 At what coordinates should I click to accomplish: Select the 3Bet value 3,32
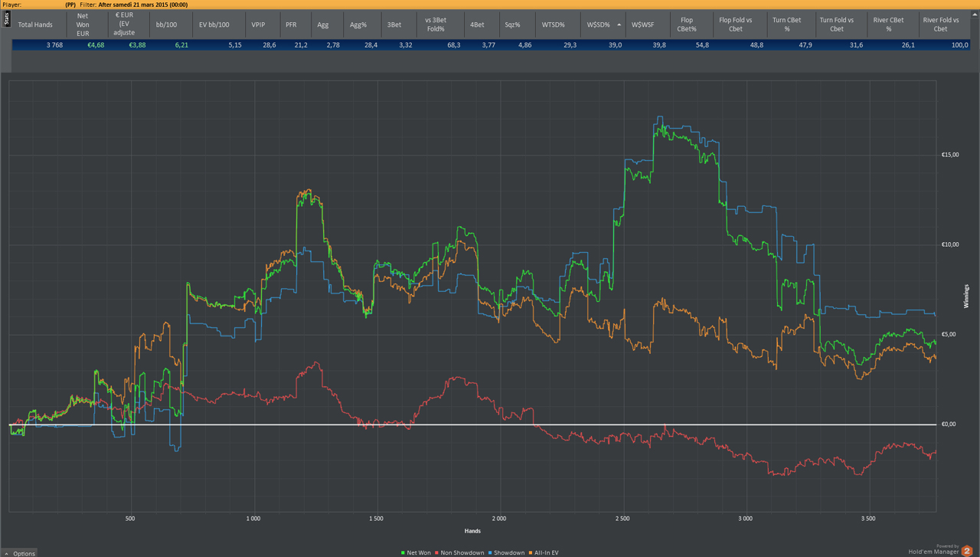click(x=406, y=45)
